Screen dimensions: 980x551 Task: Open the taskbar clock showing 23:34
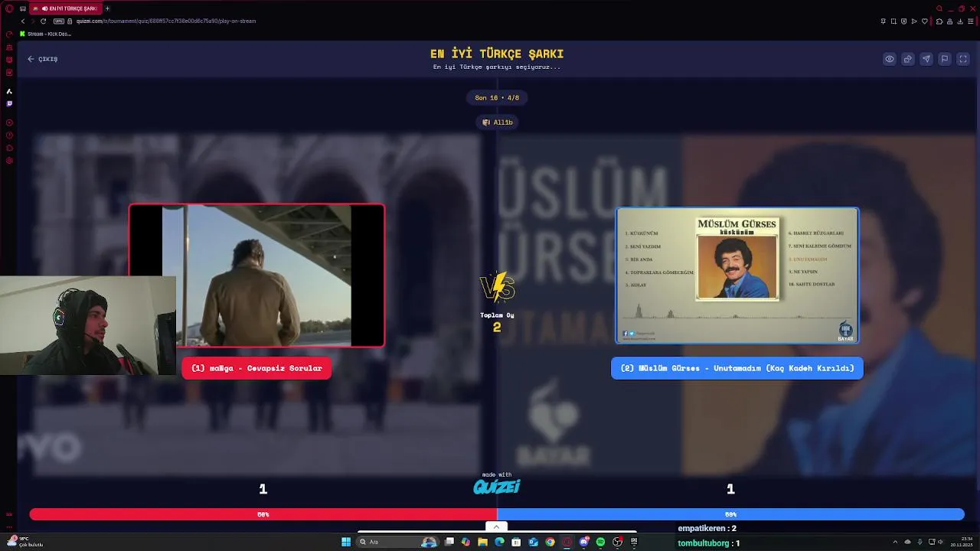[961, 541]
